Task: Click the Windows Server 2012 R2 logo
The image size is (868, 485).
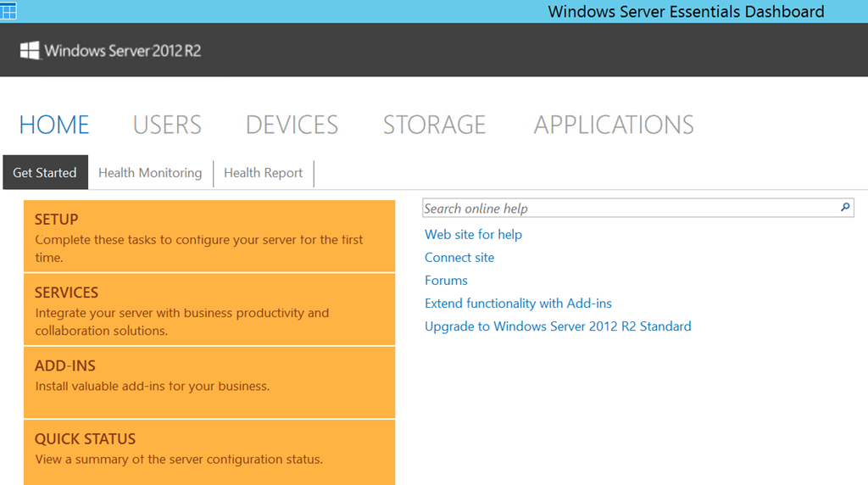Action: point(111,51)
